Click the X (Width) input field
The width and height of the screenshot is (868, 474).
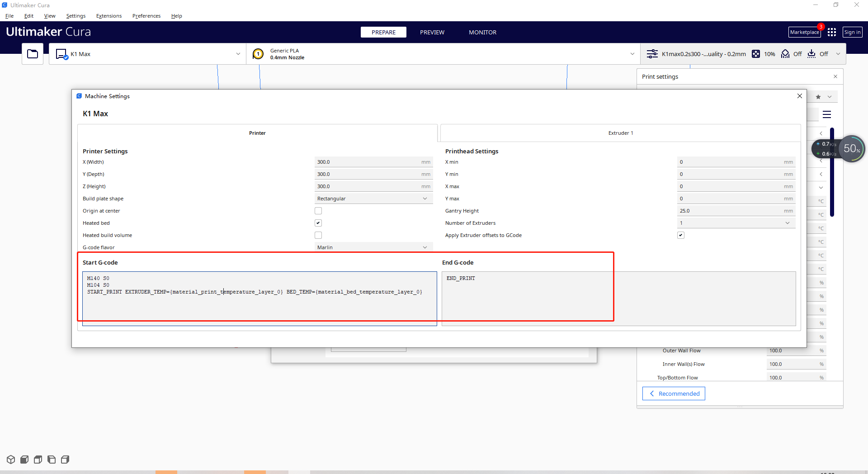click(373, 162)
